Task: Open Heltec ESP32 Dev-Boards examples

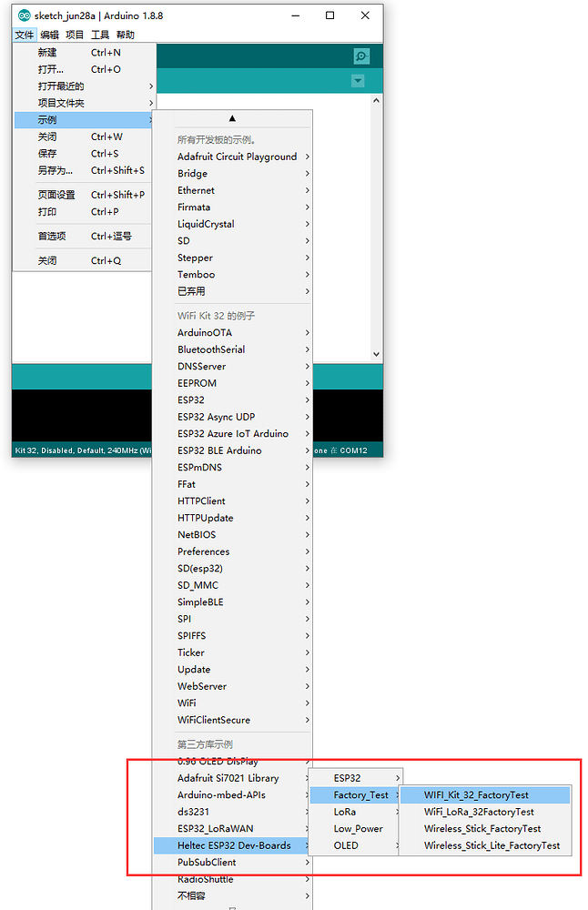Action: pyautogui.click(x=234, y=845)
